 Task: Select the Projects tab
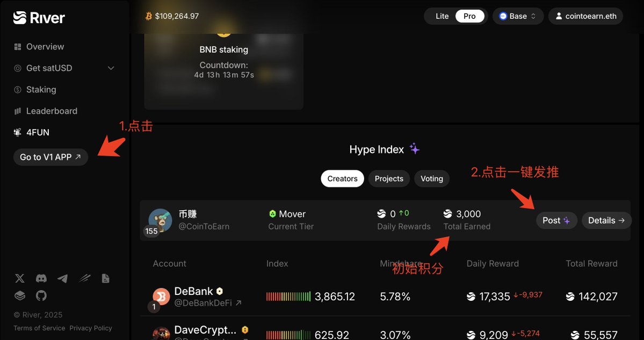pyautogui.click(x=389, y=179)
